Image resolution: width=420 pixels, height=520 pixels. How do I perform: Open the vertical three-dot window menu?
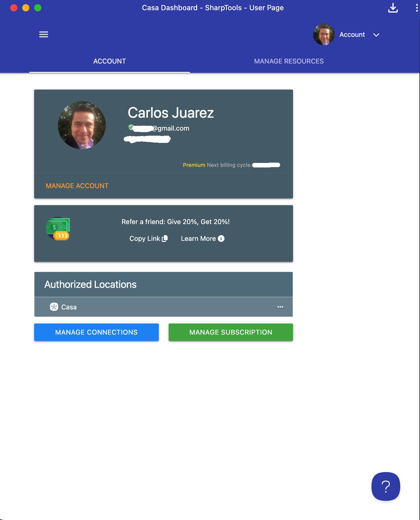[x=416, y=8]
